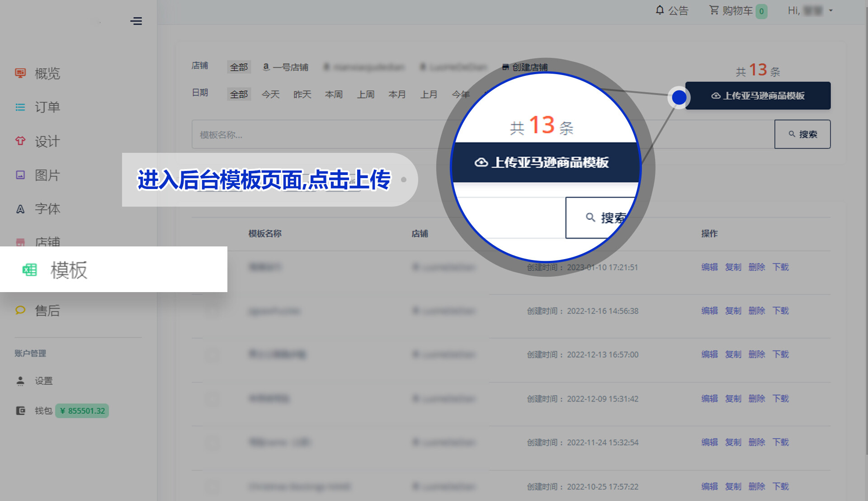Open the 购物车 cart icon
868x501 pixels.
click(x=714, y=10)
